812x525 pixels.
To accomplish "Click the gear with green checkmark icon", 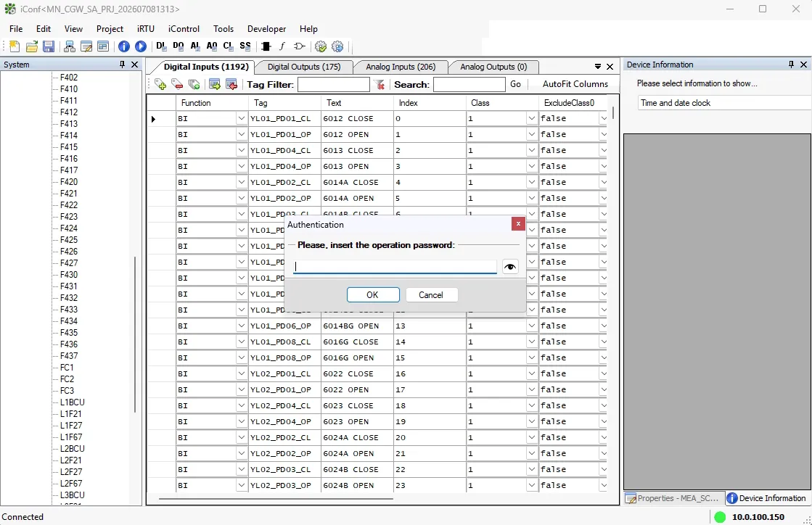I will (321, 46).
